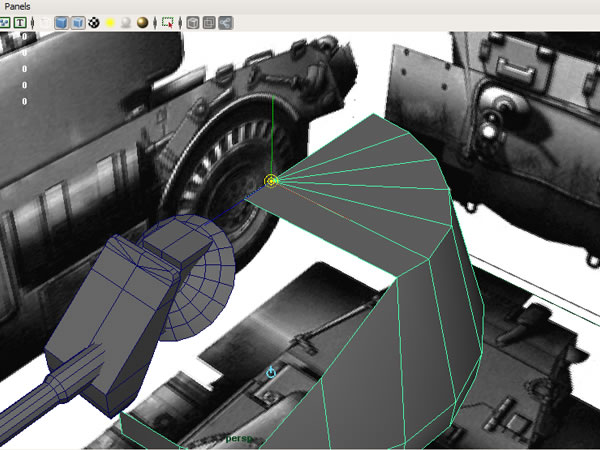Image resolution: width=600 pixels, height=450 pixels.
Task: Click the second gray cube X-ray icon
Action: [x=209, y=22]
